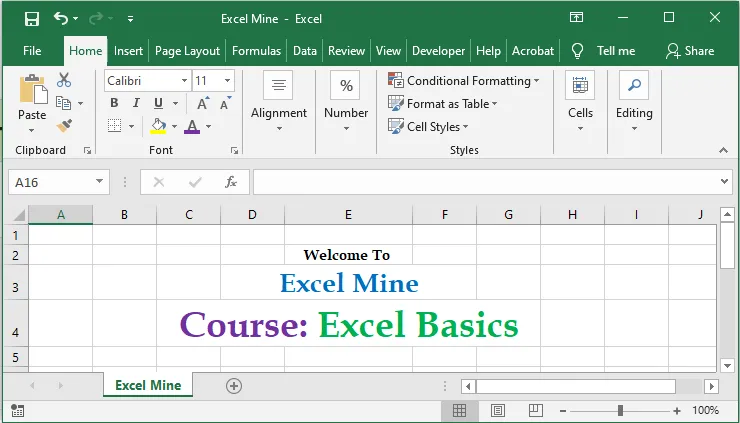The height and width of the screenshot is (423, 740).
Task: Switch to Page Layout view icon
Action: click(497, 411)
